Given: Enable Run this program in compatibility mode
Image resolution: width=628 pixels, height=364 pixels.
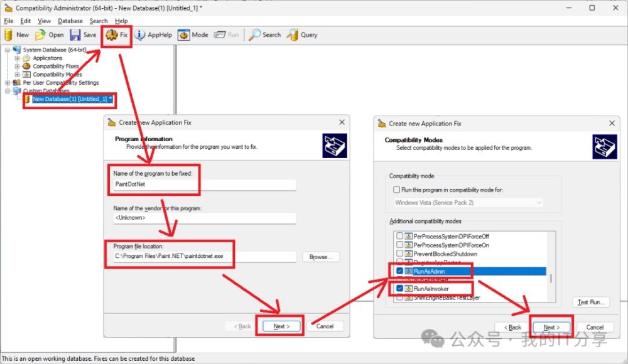Looking at the screenshot, I should click(396, 190).
